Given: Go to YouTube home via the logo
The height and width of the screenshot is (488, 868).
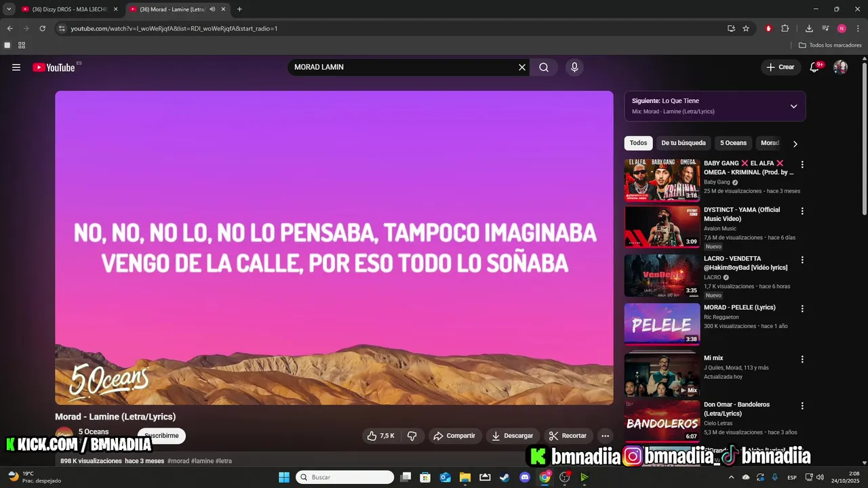Looking at the screenshot, I should click(x=54, y=67).
